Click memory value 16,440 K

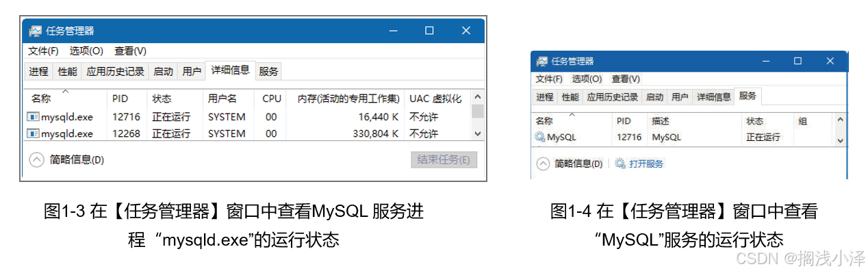click(378, 117)
